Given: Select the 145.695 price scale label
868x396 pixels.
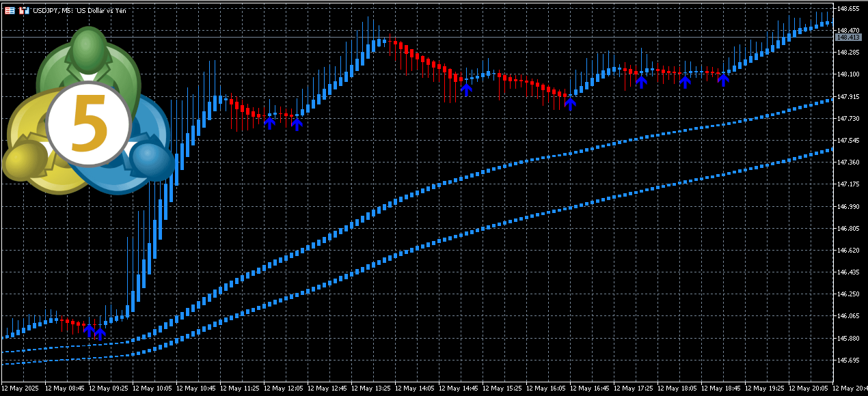Looking at the screenshot, I should (x=848, y=360).
